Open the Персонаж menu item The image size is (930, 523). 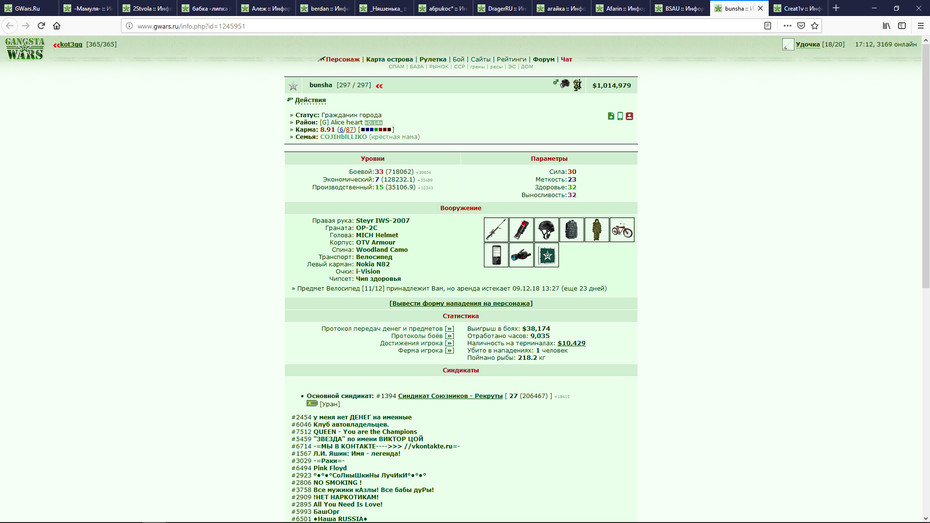342,59
